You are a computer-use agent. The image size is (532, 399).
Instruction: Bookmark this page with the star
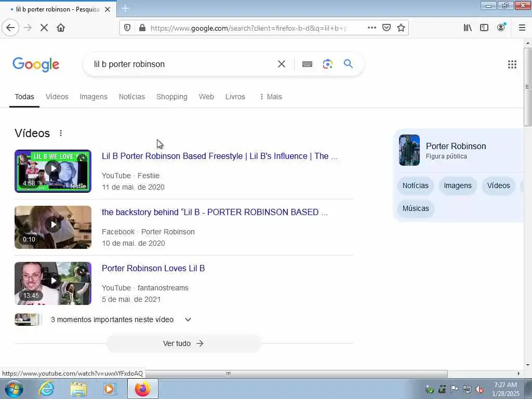click(401, 28)
